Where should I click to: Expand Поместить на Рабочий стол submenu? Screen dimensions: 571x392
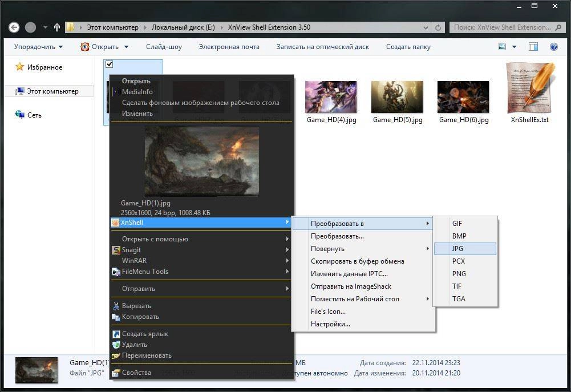[363, 299]
